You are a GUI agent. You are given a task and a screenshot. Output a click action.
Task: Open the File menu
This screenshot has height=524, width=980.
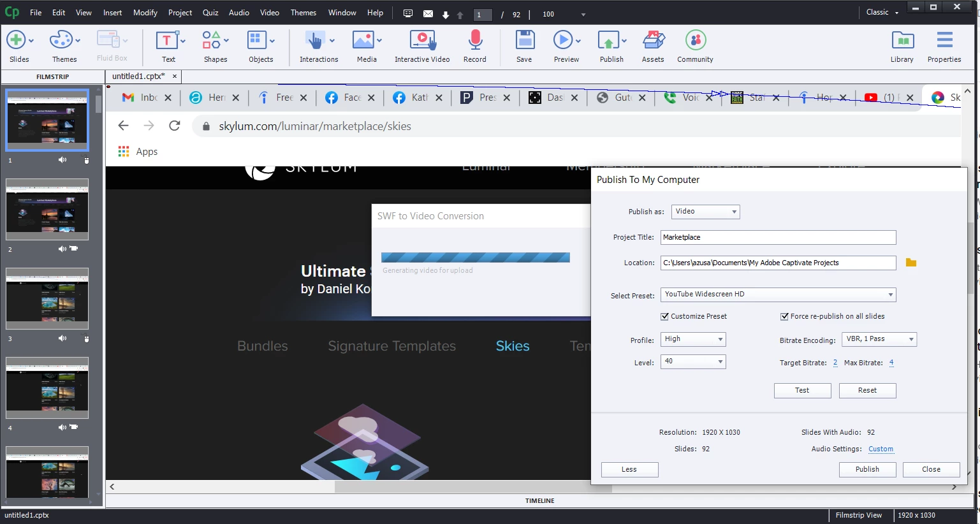(x=36, y=12)
